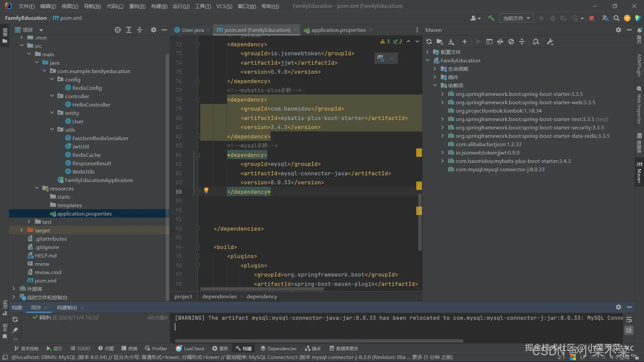Open the 构建(B) menu

159,6
